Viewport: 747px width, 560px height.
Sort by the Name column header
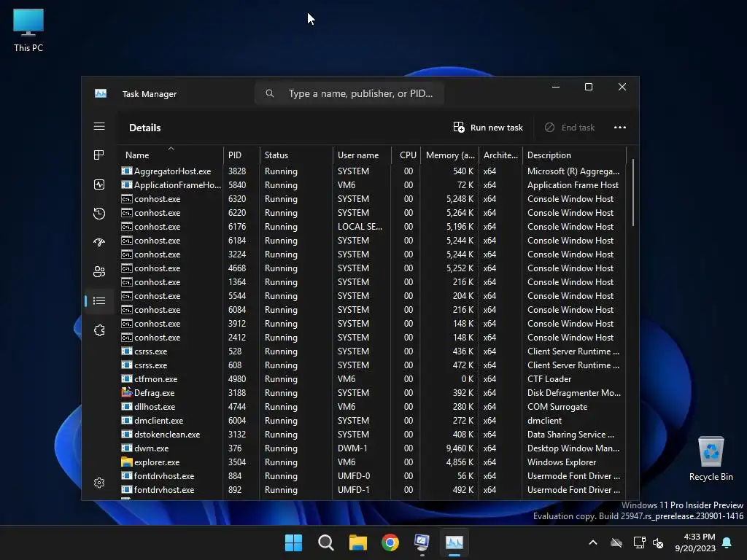tap(171, 155)
